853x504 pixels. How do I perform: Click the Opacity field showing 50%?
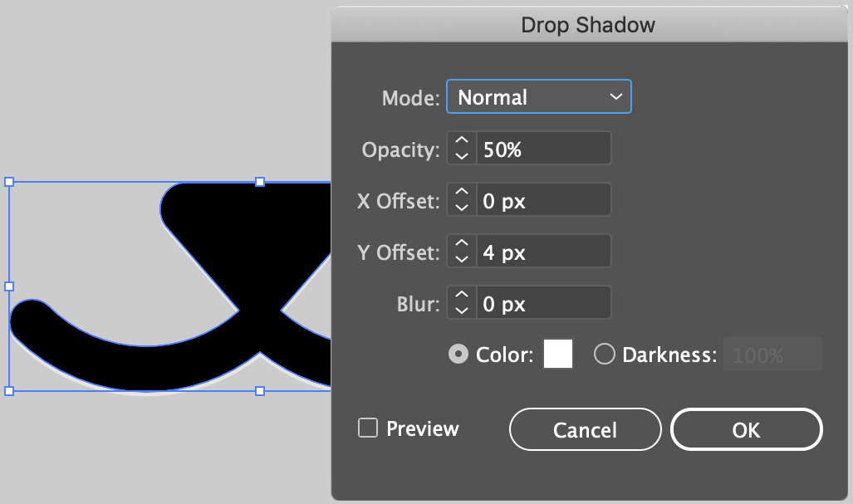[543, 149]
